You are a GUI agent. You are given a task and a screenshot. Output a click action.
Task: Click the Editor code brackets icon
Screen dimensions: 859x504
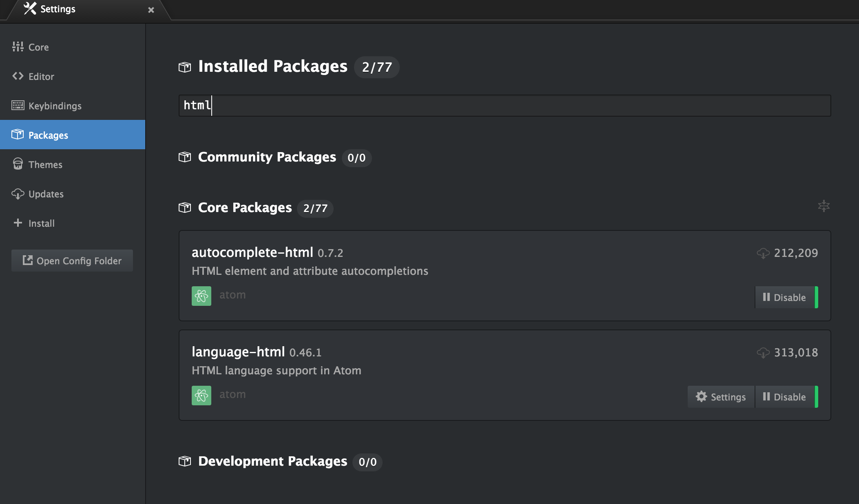point(18,76)
